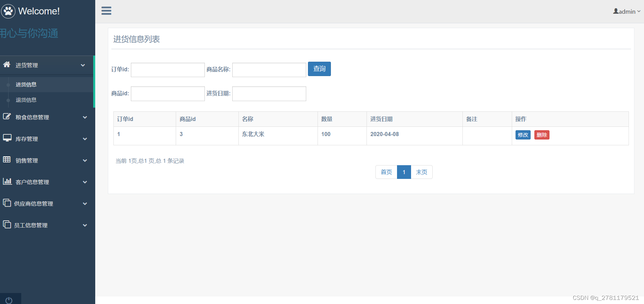Click the copy icon beside 员工信息管理

7,224
